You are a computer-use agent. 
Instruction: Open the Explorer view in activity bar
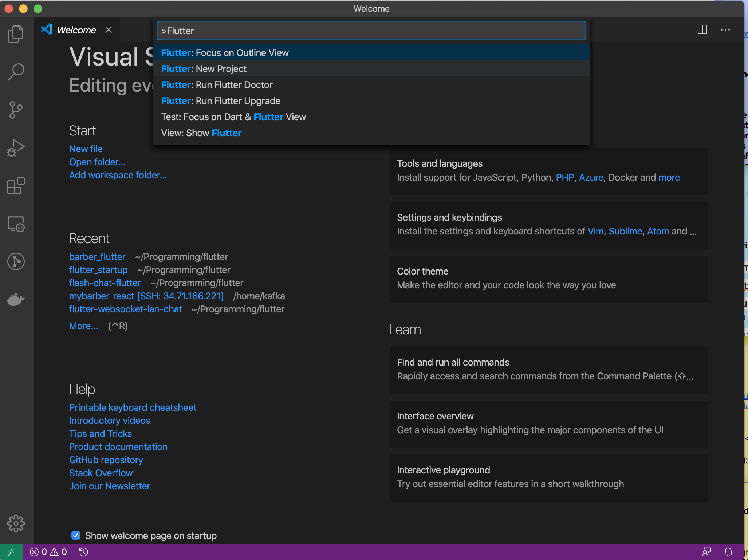coord(16,34)
